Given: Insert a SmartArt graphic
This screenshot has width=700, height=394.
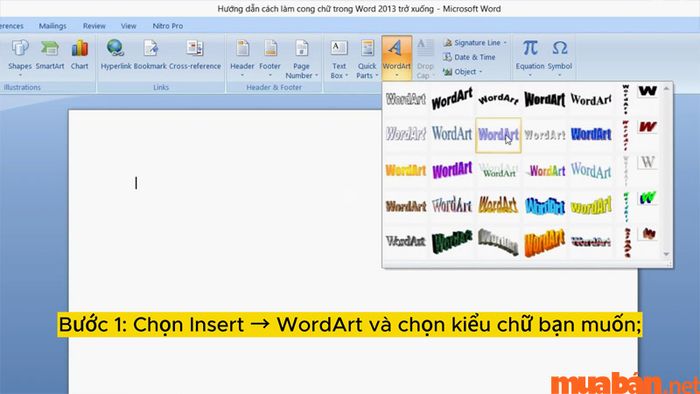Looking at the screenshot, I should pyautogui.click(x=50, y=55).
